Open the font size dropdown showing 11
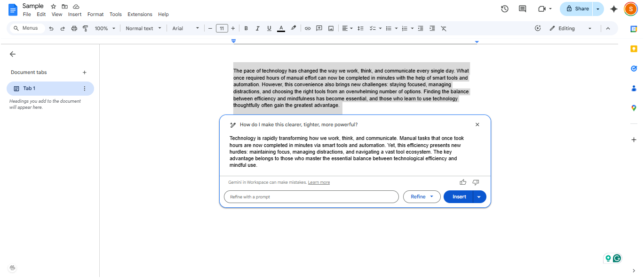 [222, 28]
